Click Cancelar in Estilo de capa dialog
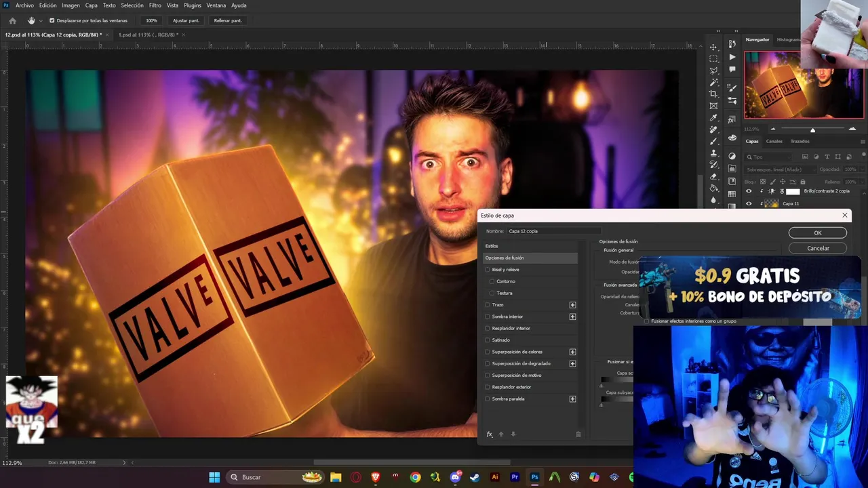868x488 pixels. coord(818,248)
